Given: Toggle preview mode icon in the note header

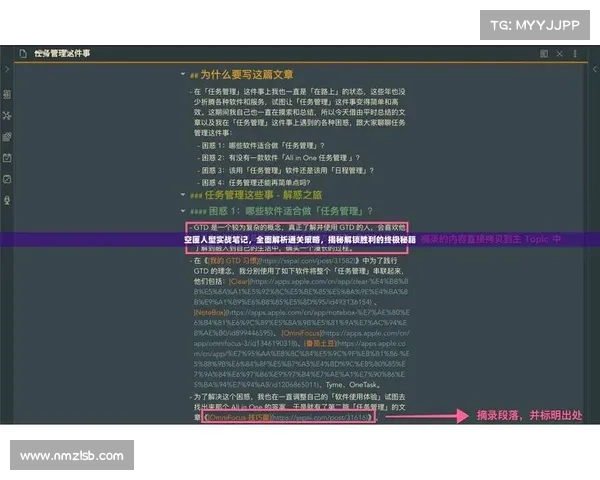Looking at the screenshot, I should click(x=544, y=54).
